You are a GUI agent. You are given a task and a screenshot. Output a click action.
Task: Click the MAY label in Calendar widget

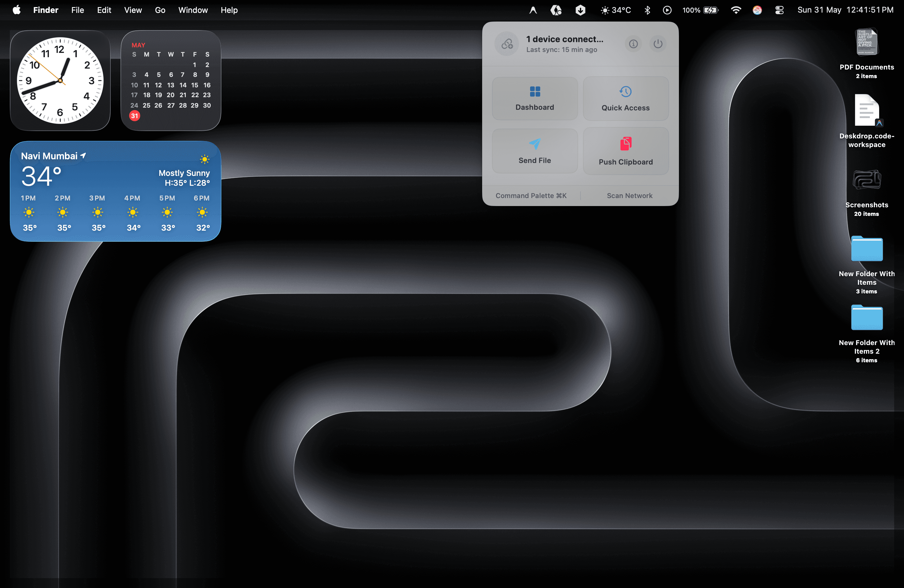pyautogui.click(x=138, y=45)
